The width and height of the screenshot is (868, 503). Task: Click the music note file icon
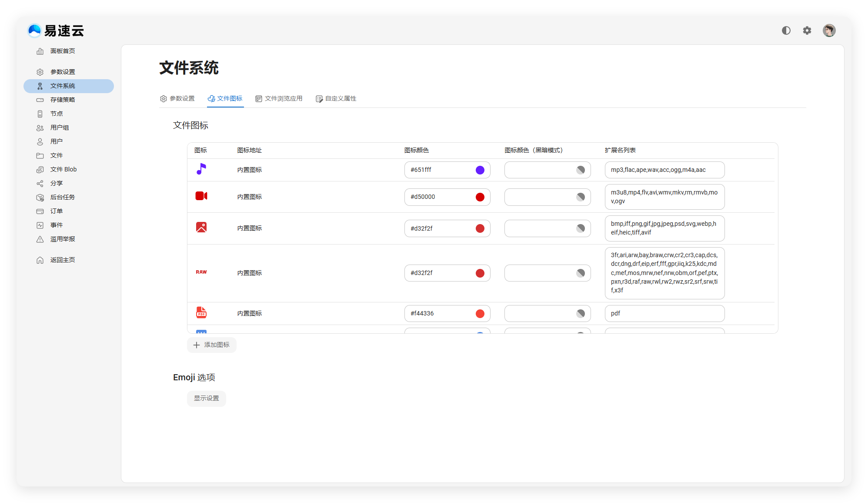(x=201, y=169)
